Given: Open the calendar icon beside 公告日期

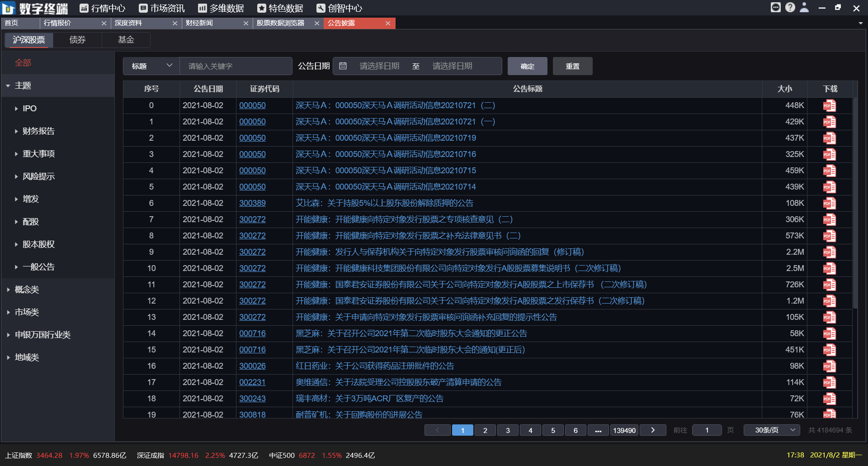Looking at the screenshot, I should 343,66.
